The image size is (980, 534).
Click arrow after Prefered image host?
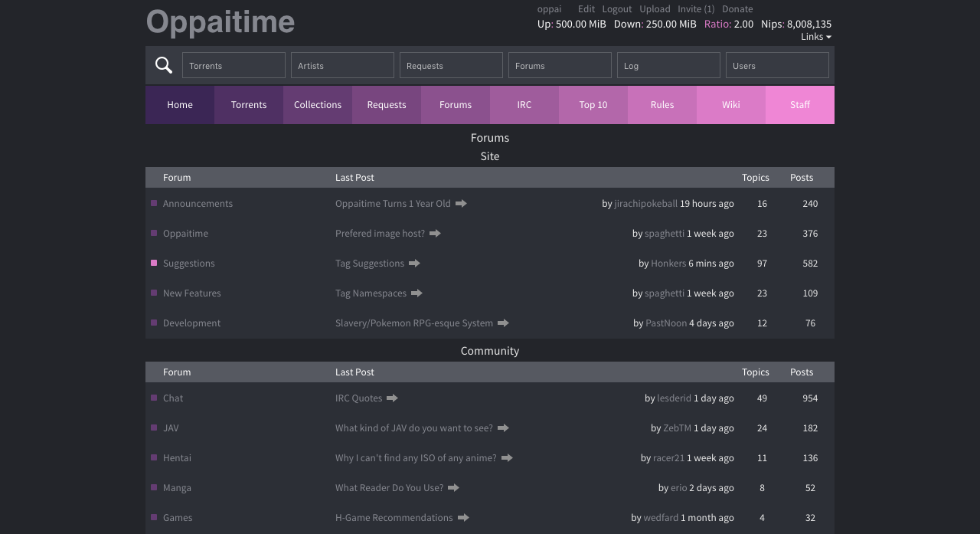435,234
